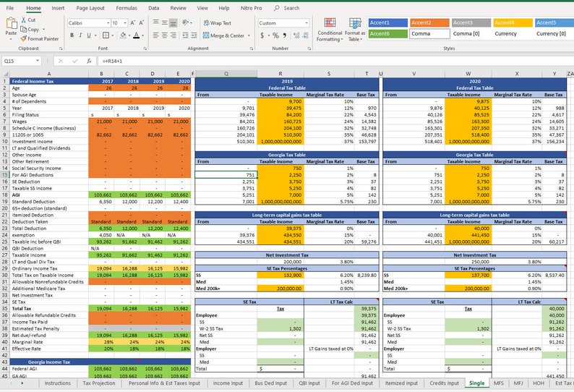Center text horizontally
Viewport: 574px width, 392px height.
click(x=164, y=35)
